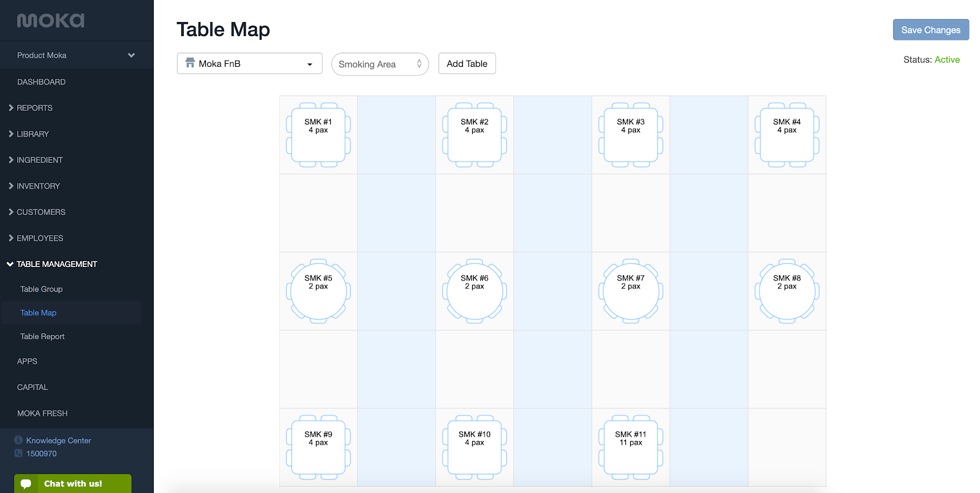The height and width of the screenshot is (493, 980).
Task: Select the SMK #6 round table icon
Action: [x=475, y=291]
